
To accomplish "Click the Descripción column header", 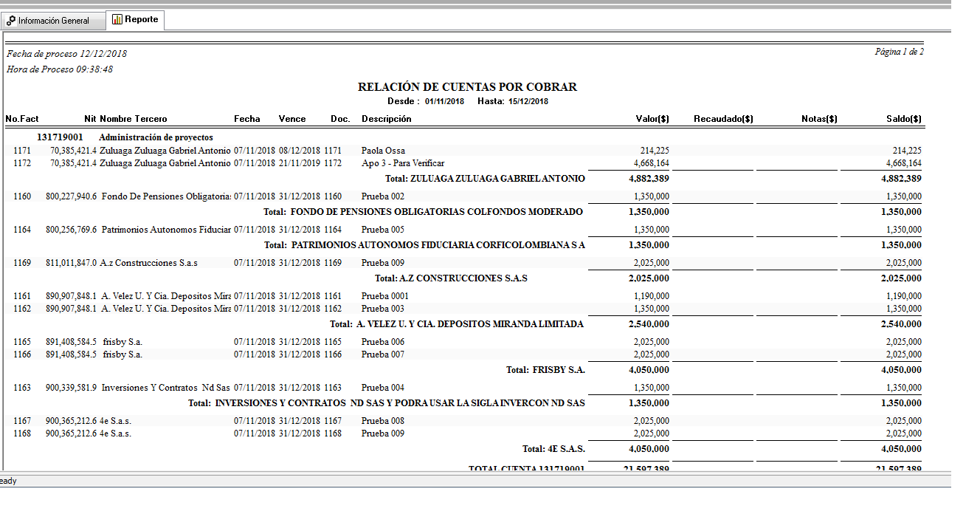I will point(386,119).
